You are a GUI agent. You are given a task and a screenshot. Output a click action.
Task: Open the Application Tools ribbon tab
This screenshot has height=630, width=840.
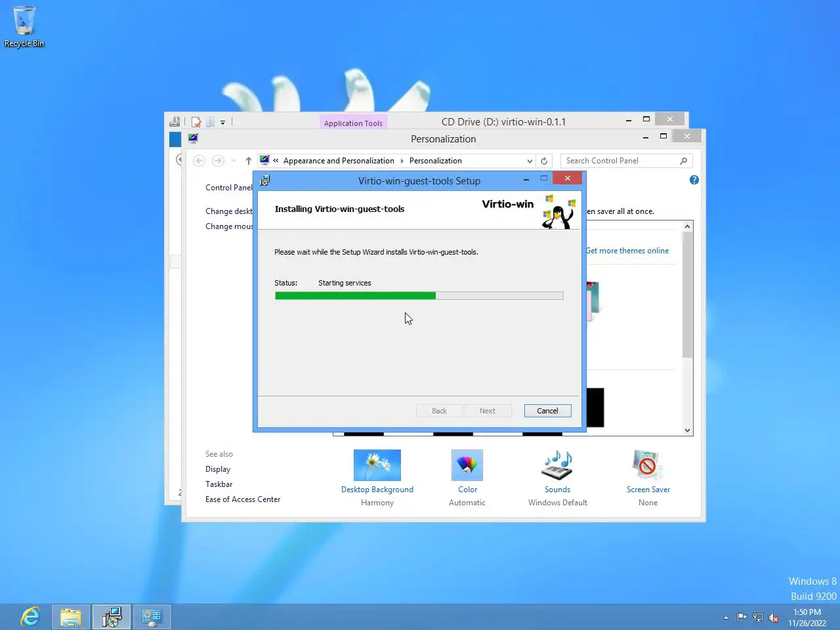[353, 123]
